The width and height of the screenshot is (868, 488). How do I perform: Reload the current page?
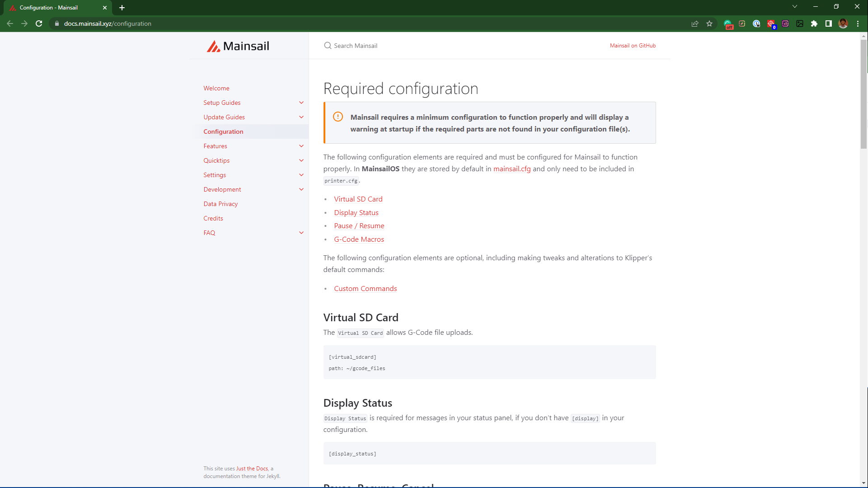[x=39, y=23]
